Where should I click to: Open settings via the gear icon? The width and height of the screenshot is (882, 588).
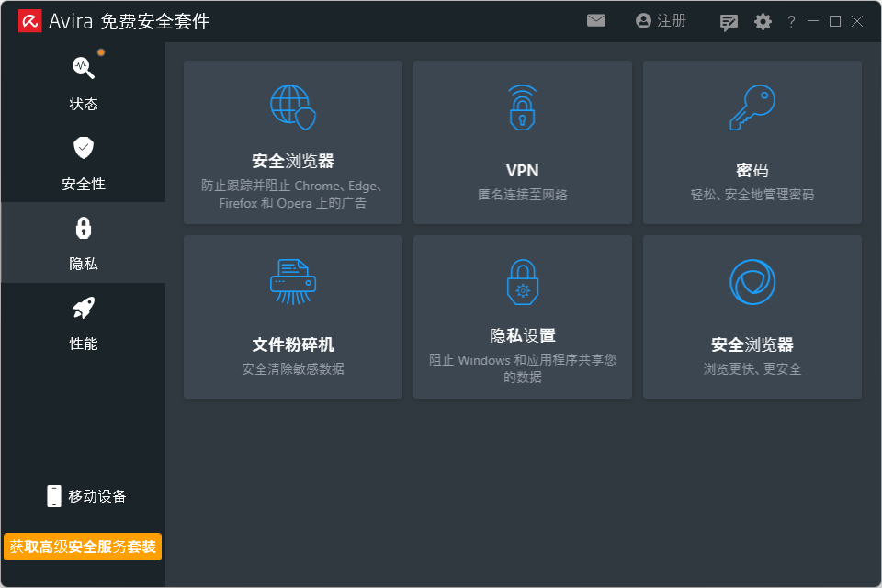pos(763,22)
